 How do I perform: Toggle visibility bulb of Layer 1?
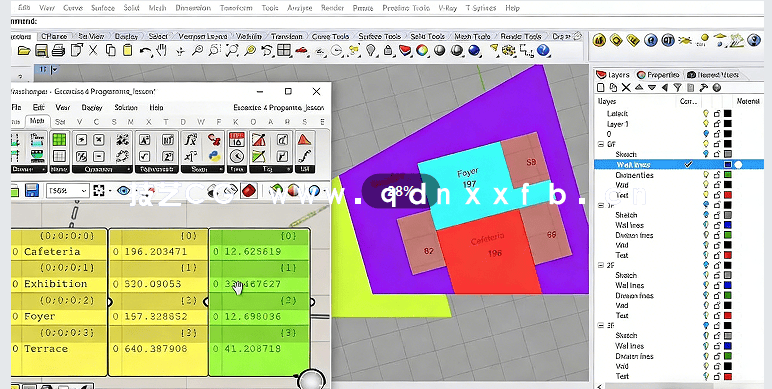(706, 124)
